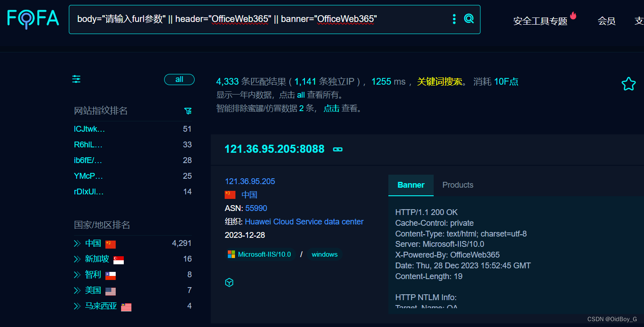Bookmark this query with the star icon

click(628, 84)
